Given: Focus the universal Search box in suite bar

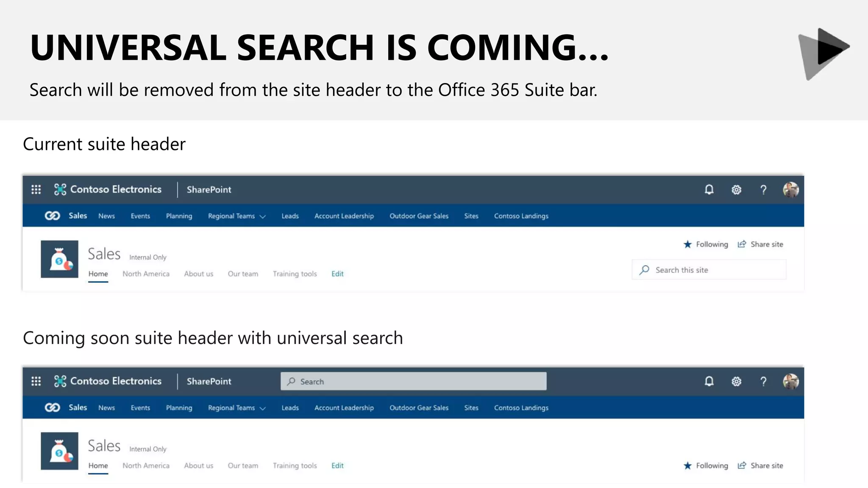Looking at the screenshot, I should (x=414, y=381).
